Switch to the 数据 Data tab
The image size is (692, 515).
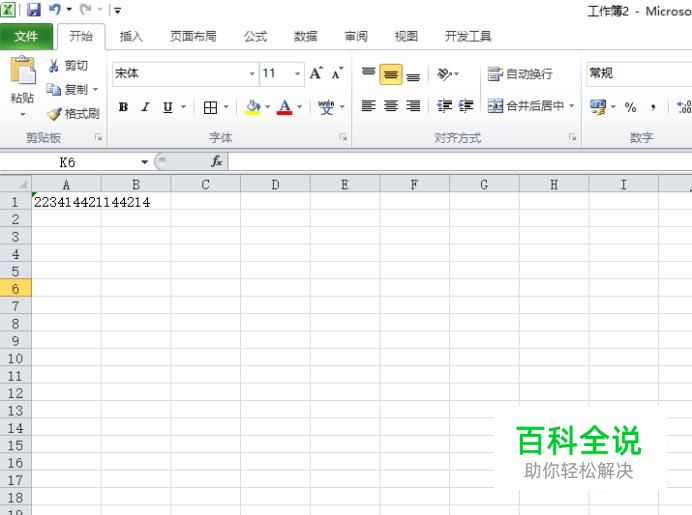[x=306, y=36]
